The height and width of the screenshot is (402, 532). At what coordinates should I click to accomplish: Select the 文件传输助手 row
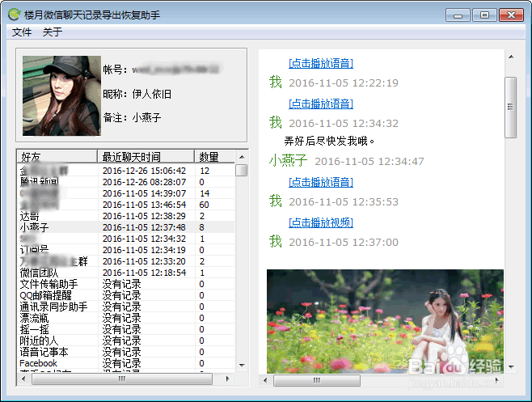click(x=125, y=284)
